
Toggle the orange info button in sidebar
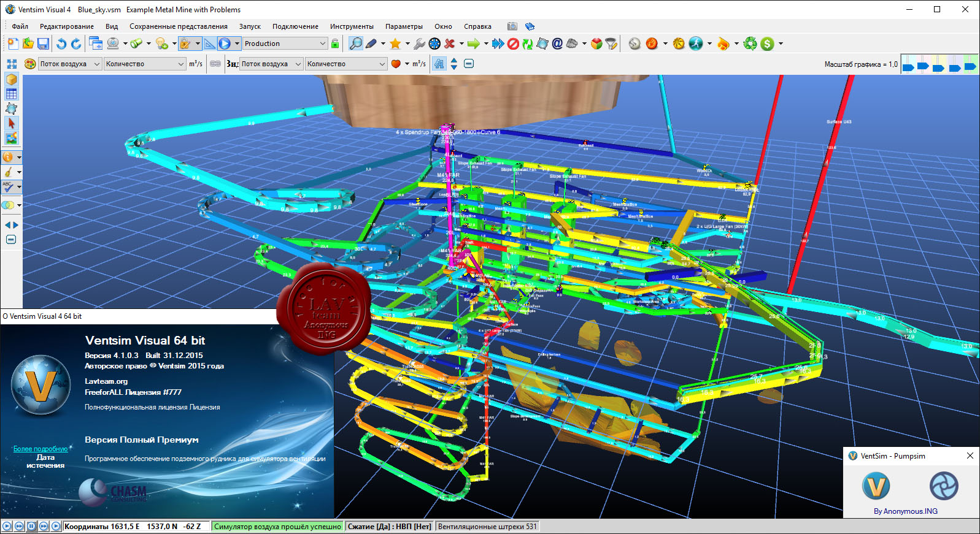[8, 157]
